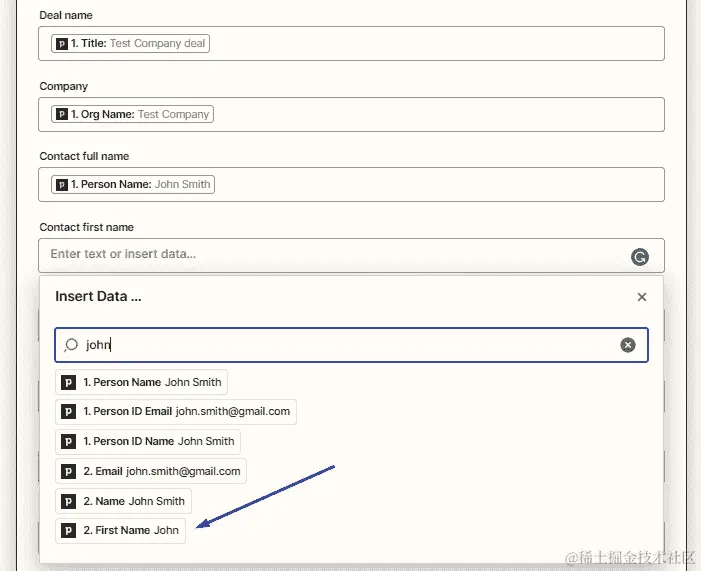
Task: Close the Insert Data panel
Action: click(x=642, y=297)
